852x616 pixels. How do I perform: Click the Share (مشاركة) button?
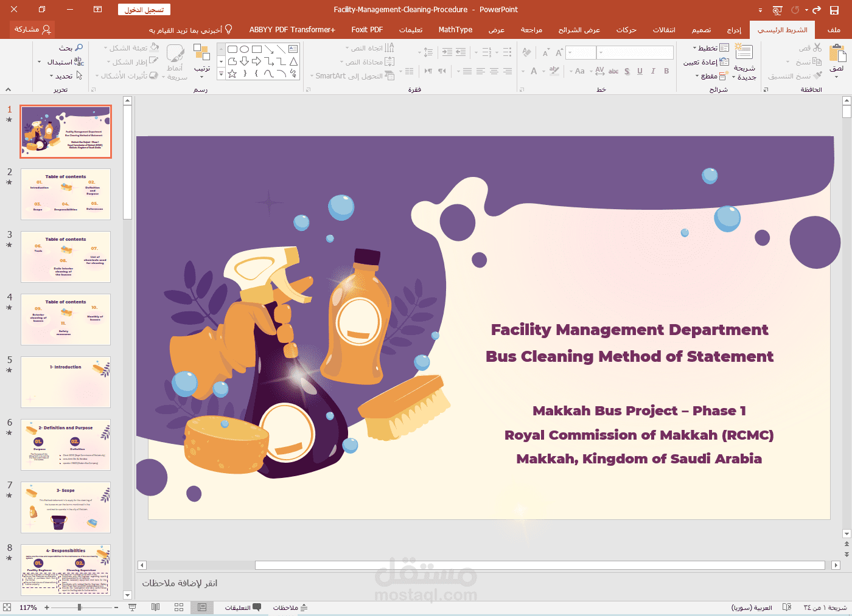32,29
